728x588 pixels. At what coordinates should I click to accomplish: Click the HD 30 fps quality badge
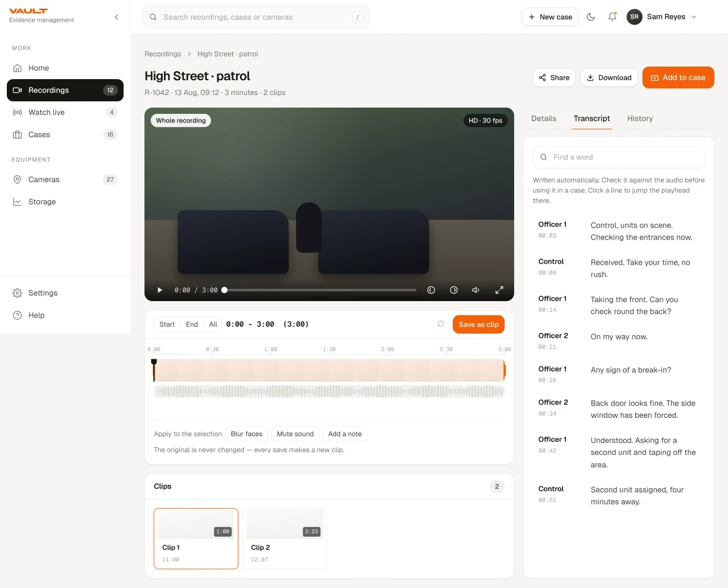[x=485, y=121]
